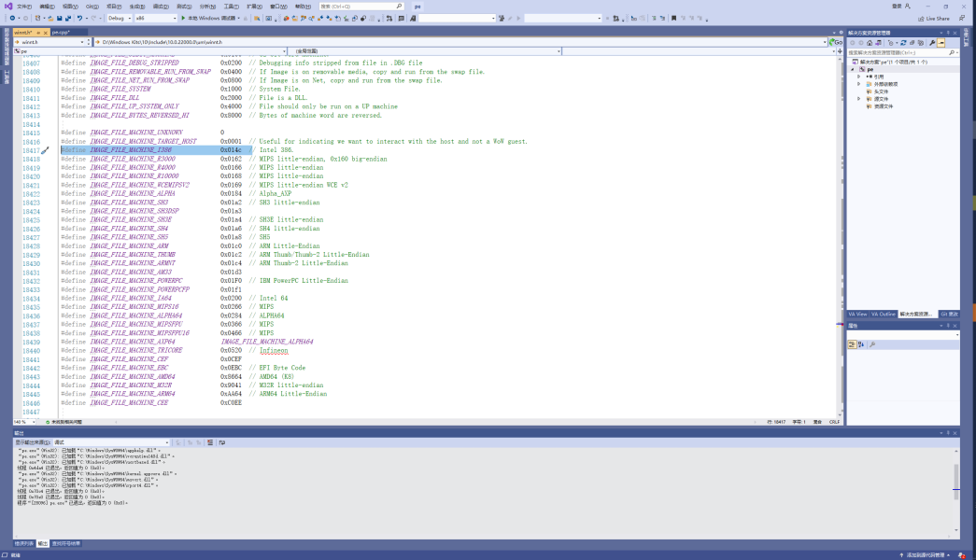Click the Save icon in toolbar
The width and height of the screenshot is (976, 560).
(x=58, y=18)
